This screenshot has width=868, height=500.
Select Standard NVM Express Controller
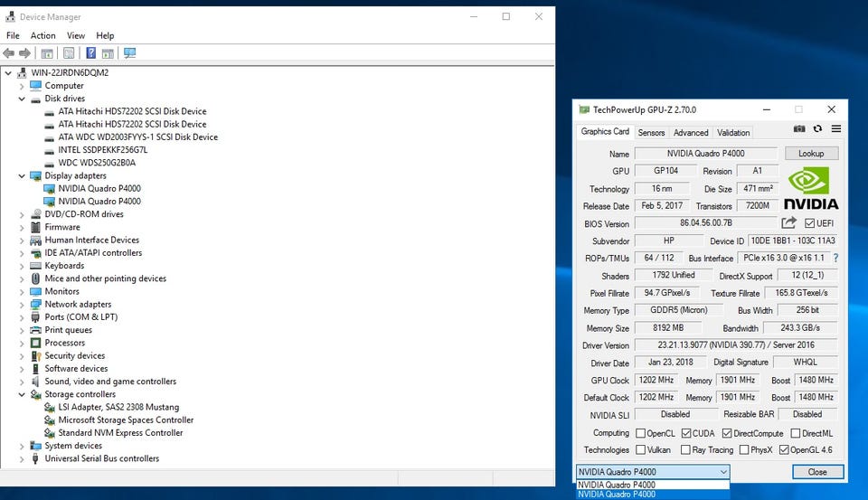click(x=120, y=433)
